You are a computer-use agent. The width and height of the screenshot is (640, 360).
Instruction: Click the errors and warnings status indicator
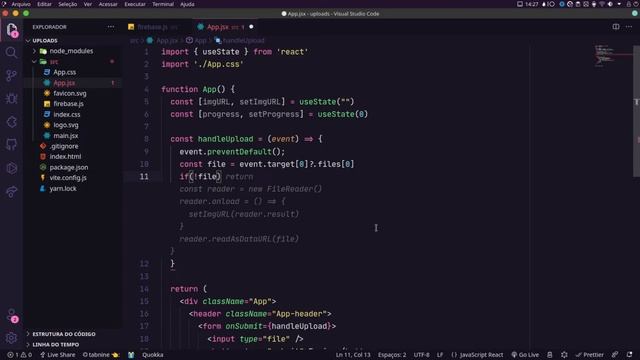19,355
